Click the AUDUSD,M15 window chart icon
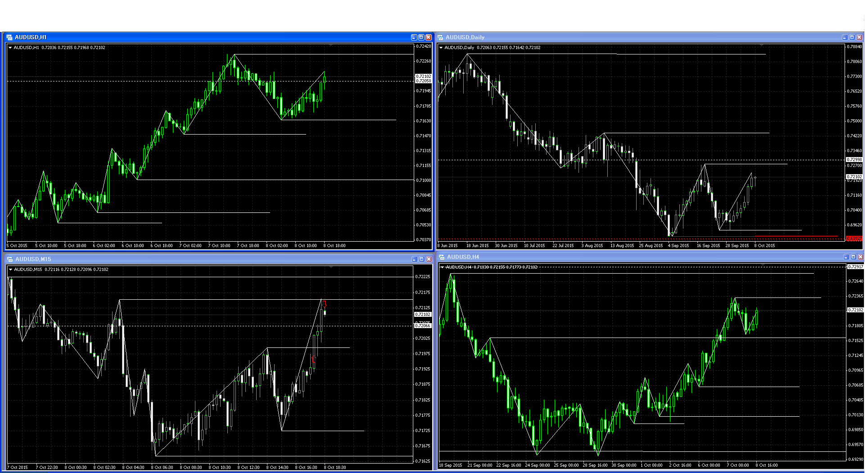The image size is (868, 473). (9, 259)
